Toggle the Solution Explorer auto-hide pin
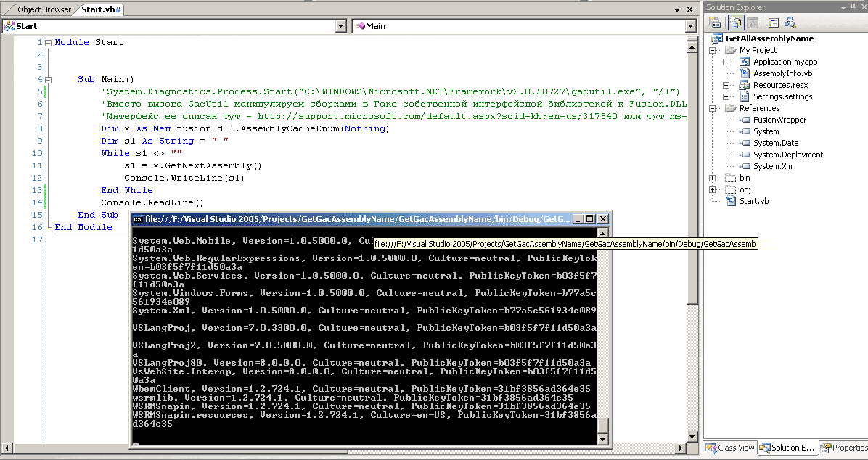The image size is (868, 460). 853,7
